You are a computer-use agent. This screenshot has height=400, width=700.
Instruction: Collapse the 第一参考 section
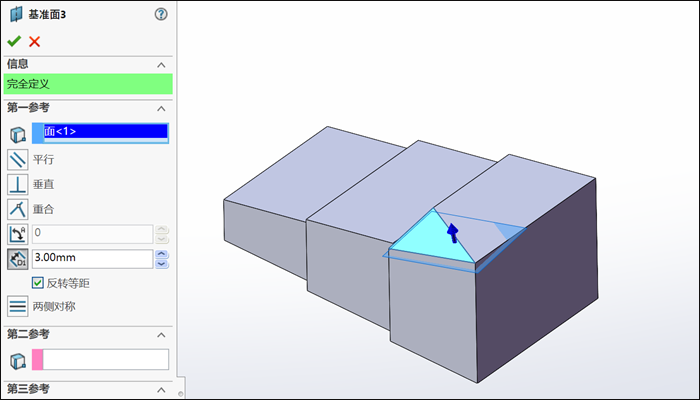161,108
